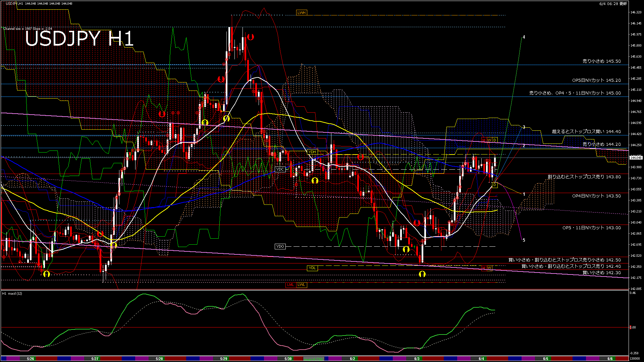The height and width of the screenshot is (362, 644).
Task: Click the 146.320 price axis value
Action: click(636, 12)
